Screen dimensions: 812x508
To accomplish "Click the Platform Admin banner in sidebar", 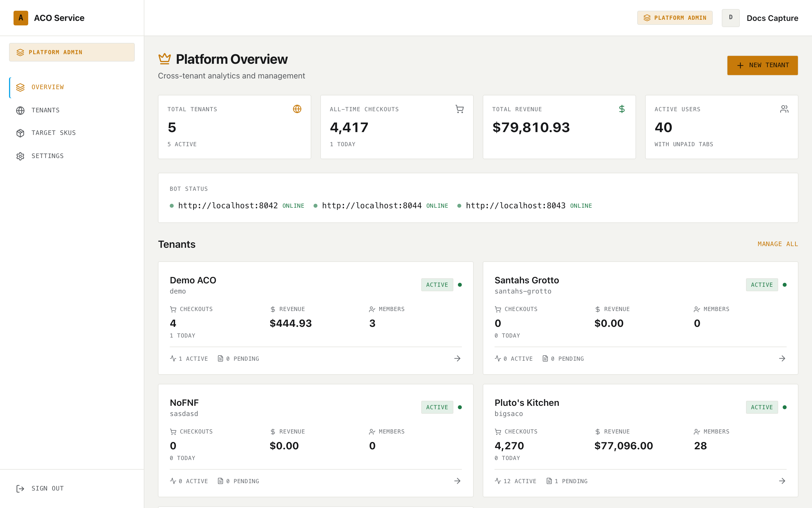I will [72, 52].
